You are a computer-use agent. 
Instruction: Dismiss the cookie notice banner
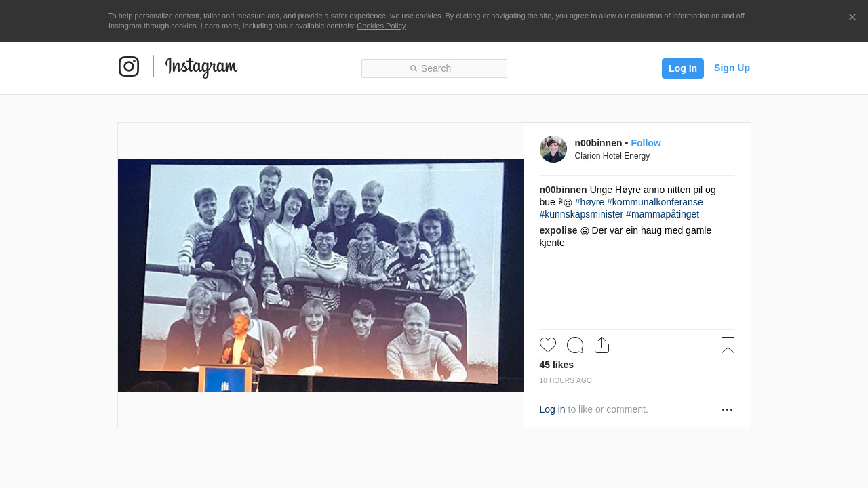852,17
